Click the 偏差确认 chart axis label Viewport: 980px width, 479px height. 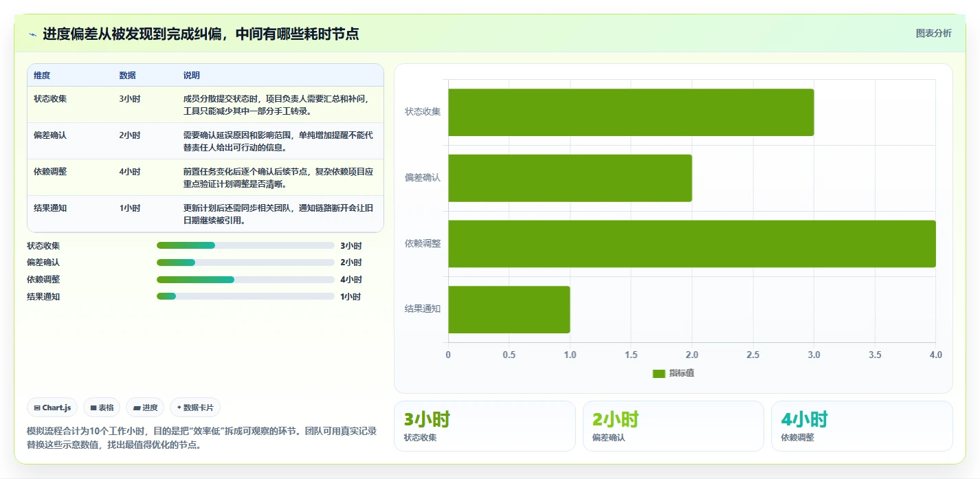[423, 177]
